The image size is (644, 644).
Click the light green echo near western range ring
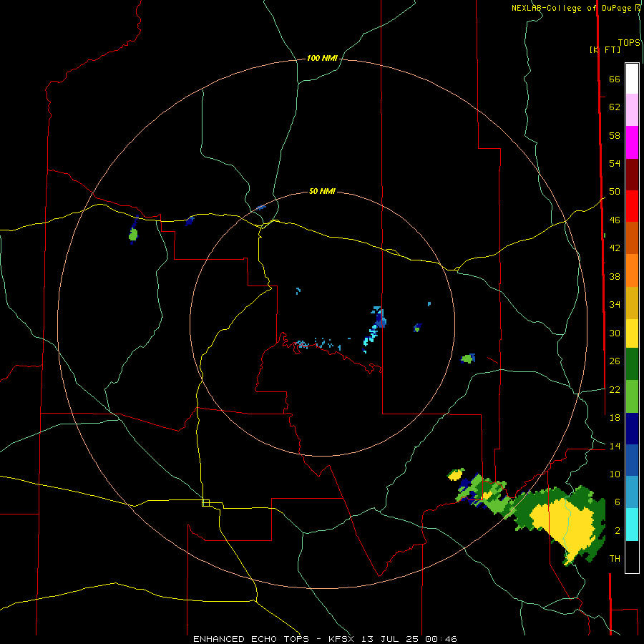132,235
